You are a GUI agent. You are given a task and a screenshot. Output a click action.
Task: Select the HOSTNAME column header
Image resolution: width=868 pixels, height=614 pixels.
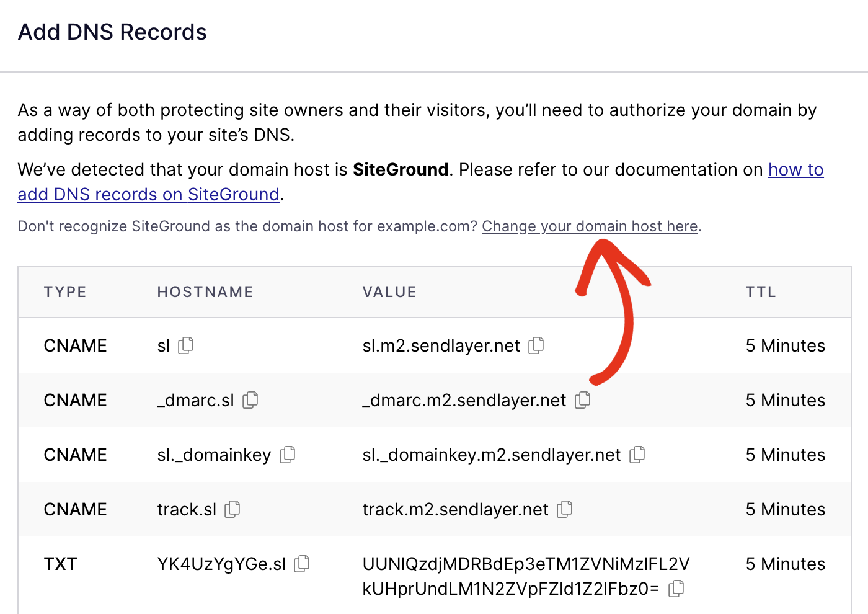point(205,291)
